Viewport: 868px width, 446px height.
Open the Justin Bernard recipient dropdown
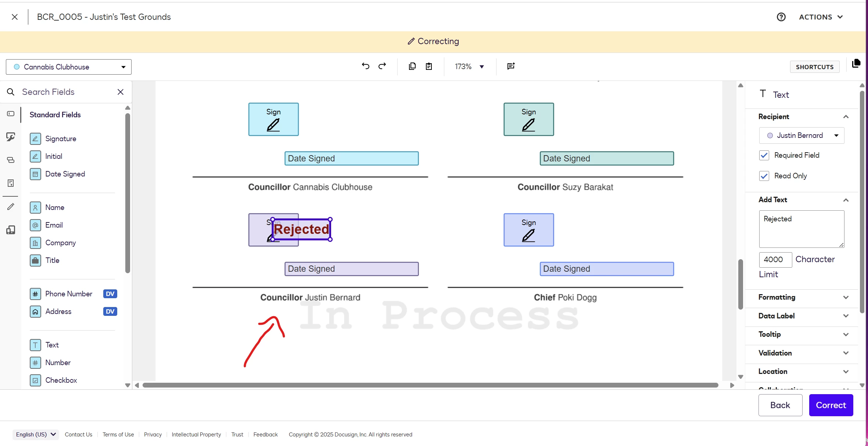coord(801,135)
